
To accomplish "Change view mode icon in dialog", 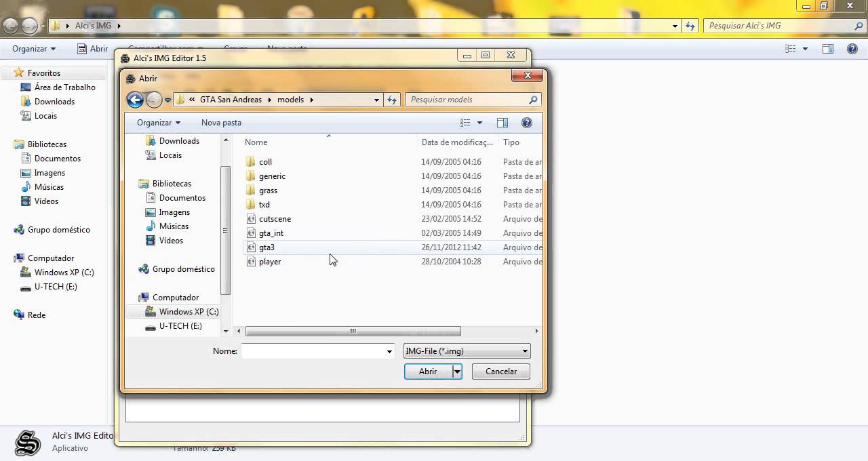I will pyautogui.click(x=465, y=123).
